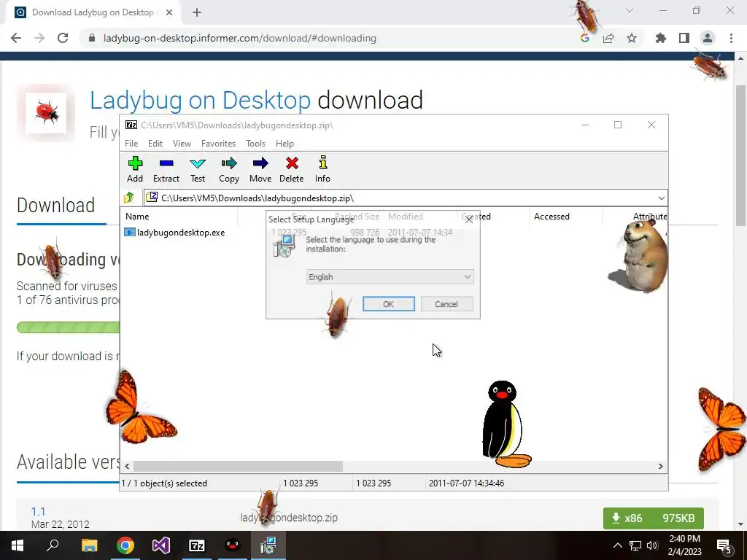The height and width of the screenshot is (560, 747).
Task: Sort by the Name column header
Action: [137, 216]
